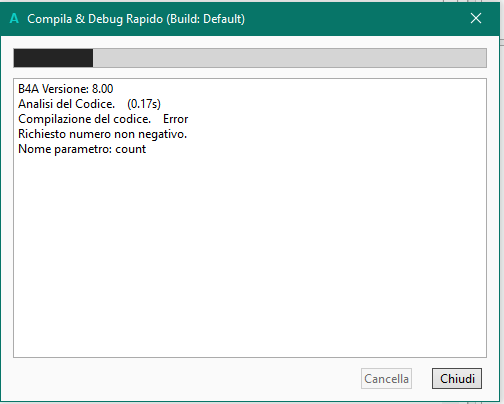Click the greyed-out Cancella button
Image resolution: width=504 pixels, height=404 pixels.
click(386, 378)
